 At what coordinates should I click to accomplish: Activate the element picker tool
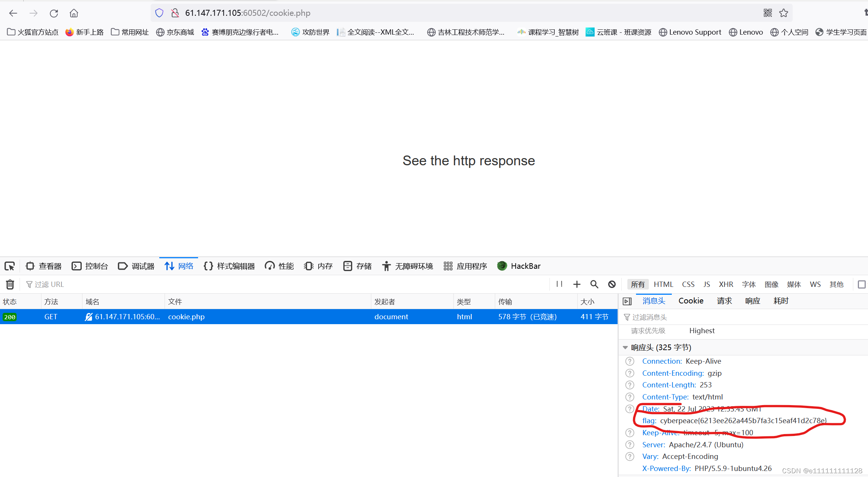tap(9, 266)
